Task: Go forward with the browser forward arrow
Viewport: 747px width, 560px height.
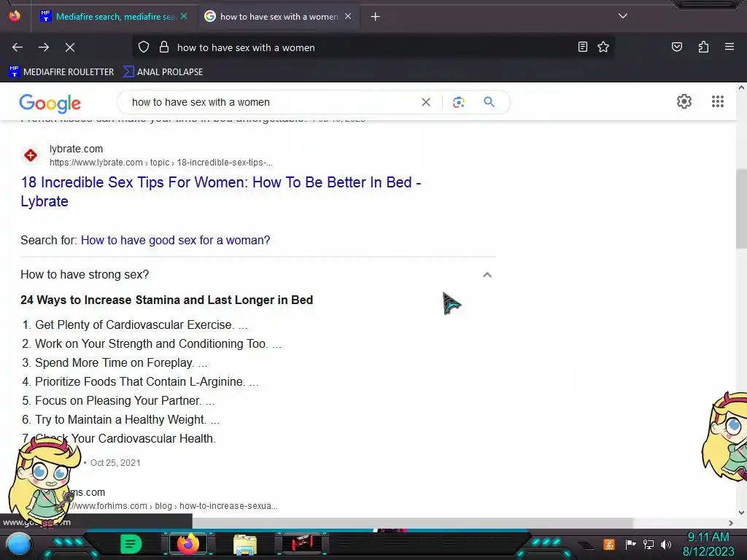Action: pos(44,47)
